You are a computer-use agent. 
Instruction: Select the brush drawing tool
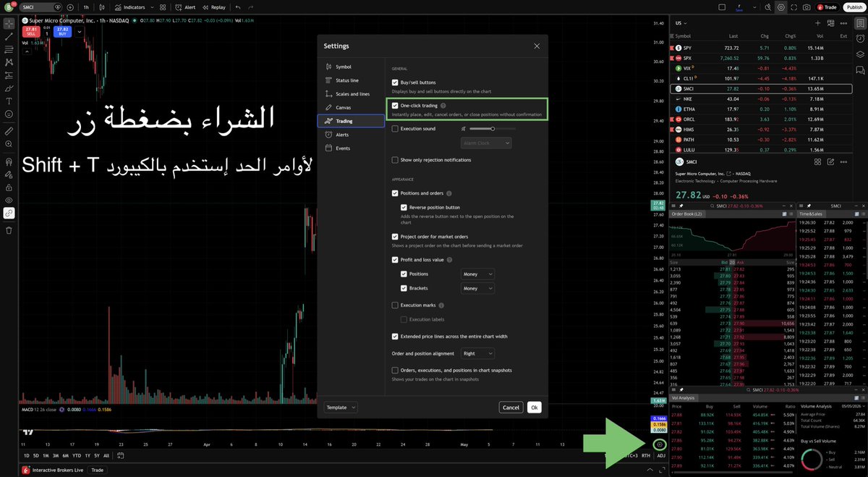9,88
